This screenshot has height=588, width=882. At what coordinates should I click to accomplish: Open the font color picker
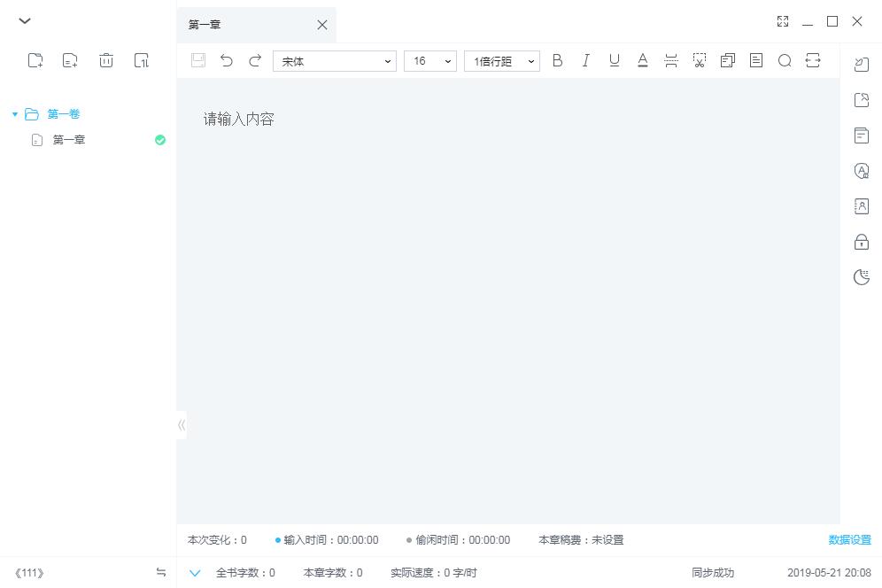[x=643, y=60]
